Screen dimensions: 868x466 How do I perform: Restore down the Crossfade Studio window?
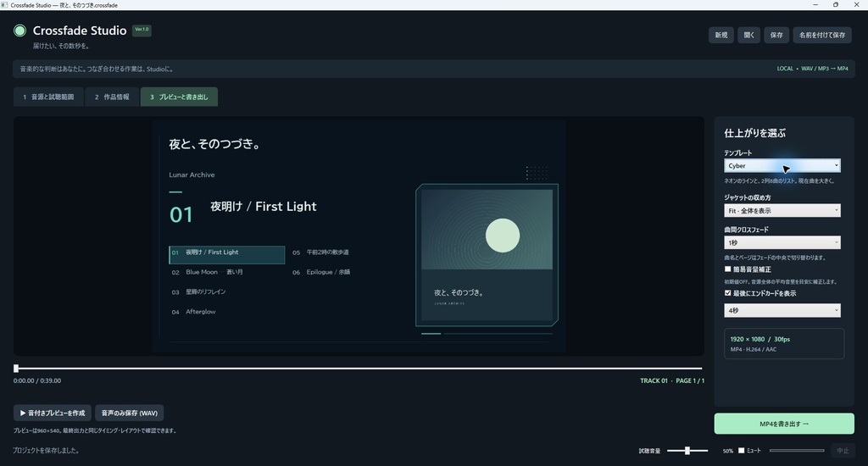tap(836, 5)
